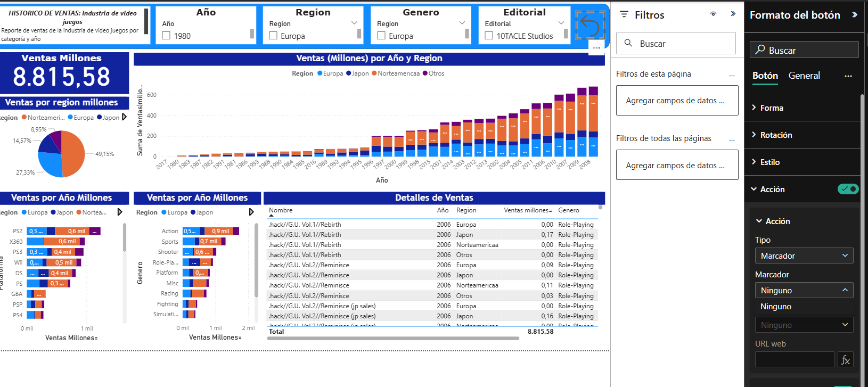Open the Tipo dropdown showing Marcador

804,256
